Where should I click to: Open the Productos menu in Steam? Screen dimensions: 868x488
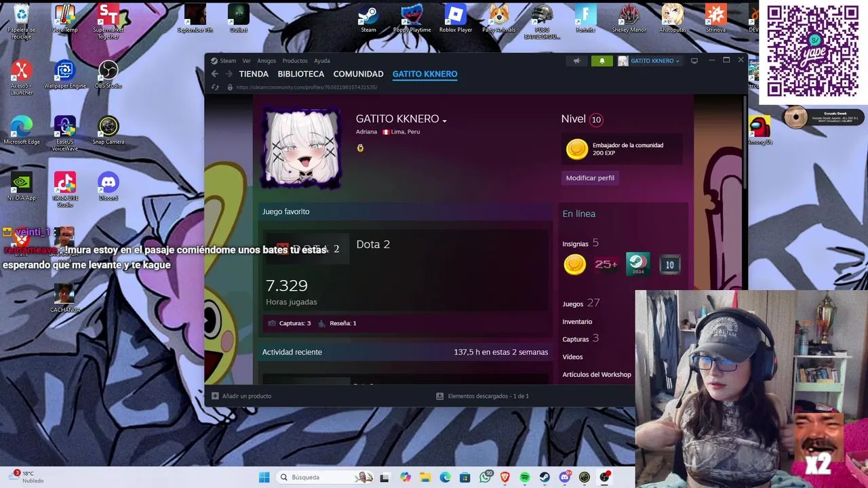(295, 61)
